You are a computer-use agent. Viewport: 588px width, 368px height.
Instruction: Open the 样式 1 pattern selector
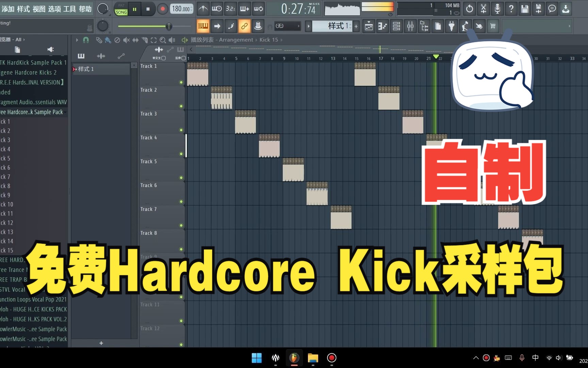pyautogui.click(x=332, y=26)
